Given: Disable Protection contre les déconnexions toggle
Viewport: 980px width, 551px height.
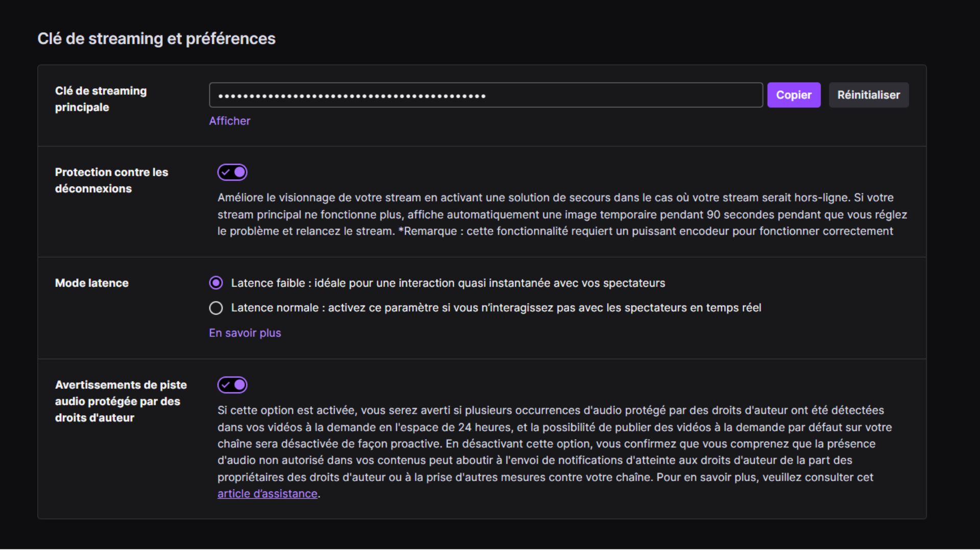Looking at the screenshot, I should point(232,172).
